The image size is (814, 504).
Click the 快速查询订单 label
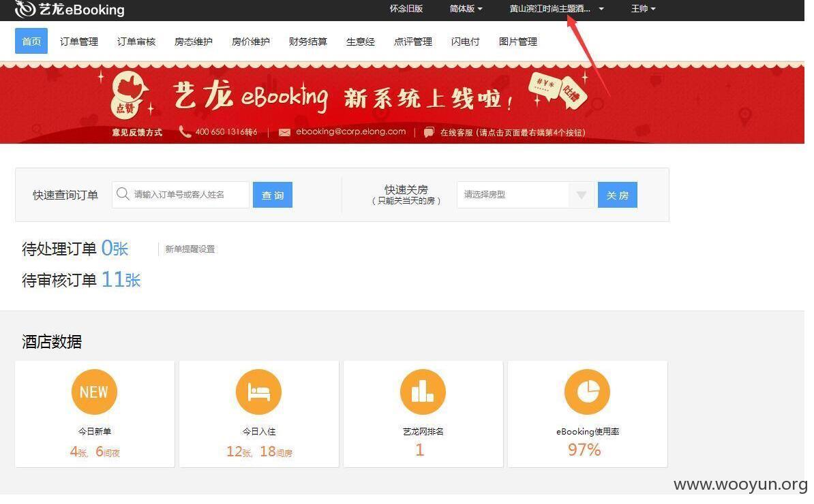point(65,195)
